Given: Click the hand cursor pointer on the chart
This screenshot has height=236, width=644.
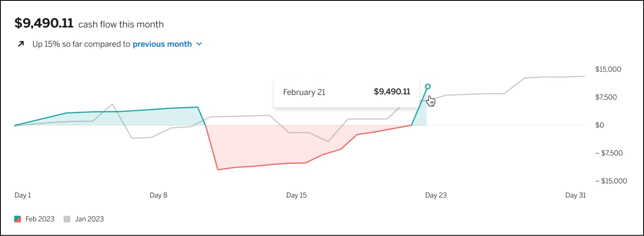Looking at the screenshot, I should coord(431,100).
